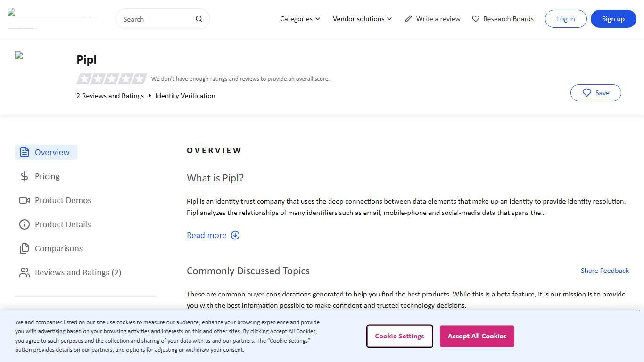Open the Pricing sidebar item
Image resolution: width=644 pixels, height=362 pixels.
point(47,176)
